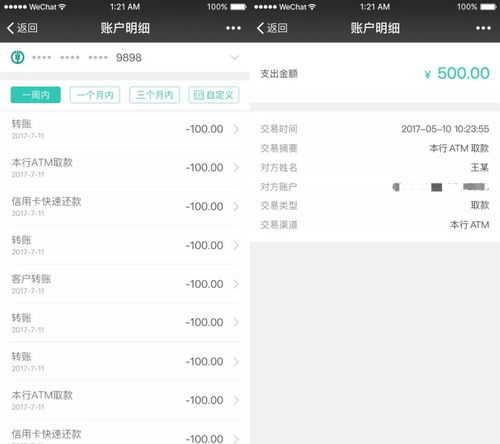Click the ¥ 500.00 amount
Screen dimensions: 500x444
pos(457,73)
